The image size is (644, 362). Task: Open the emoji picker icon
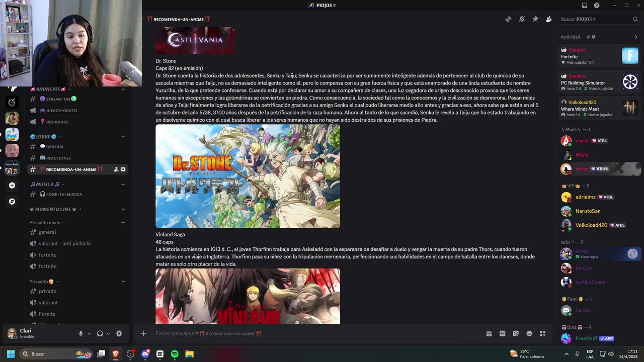tap(529, 333)
